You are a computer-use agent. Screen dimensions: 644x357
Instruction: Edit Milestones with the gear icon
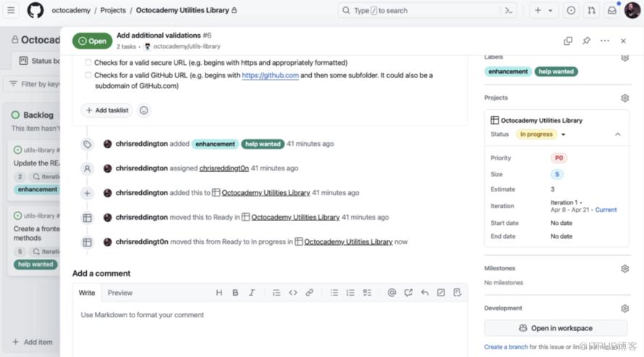click(624, 269)
